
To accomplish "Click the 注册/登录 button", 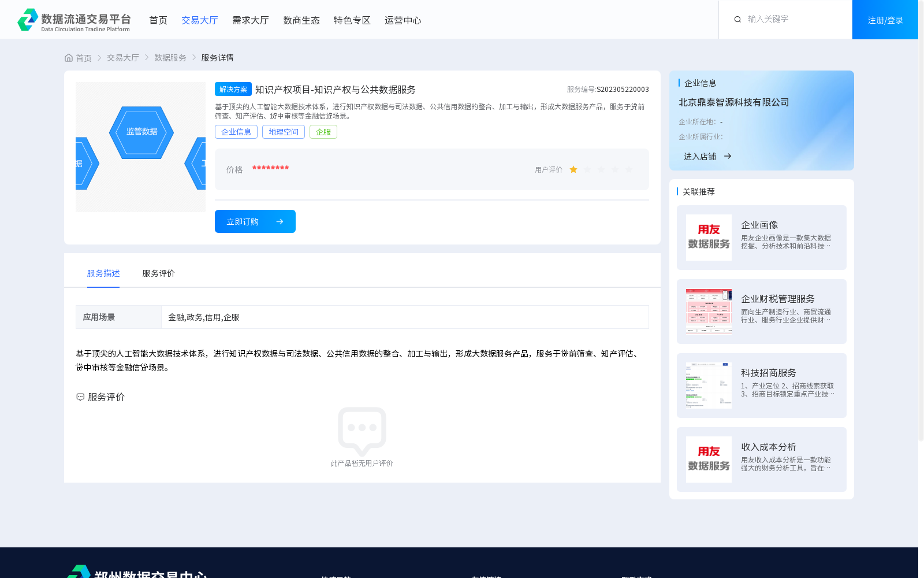I will coord(885,20).
